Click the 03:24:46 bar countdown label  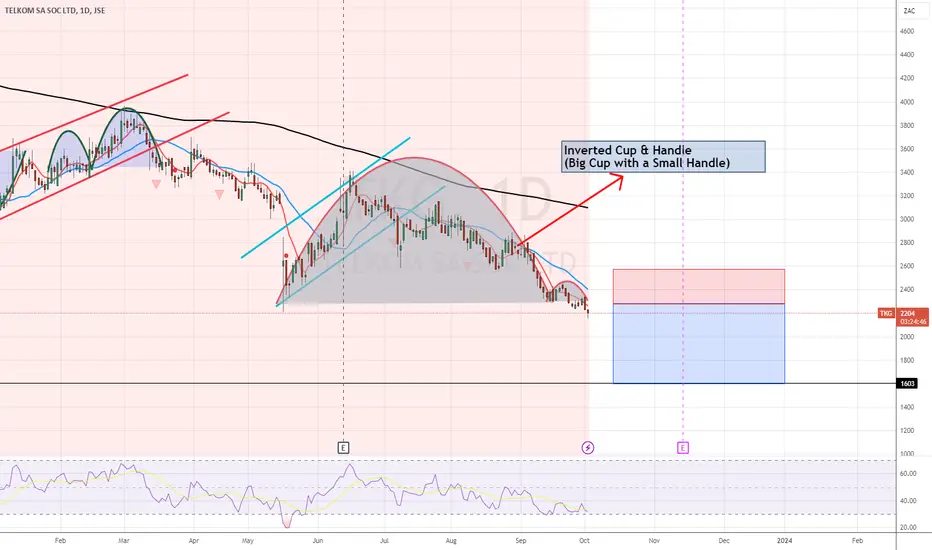pyautogui.click(x=913, y=322)
